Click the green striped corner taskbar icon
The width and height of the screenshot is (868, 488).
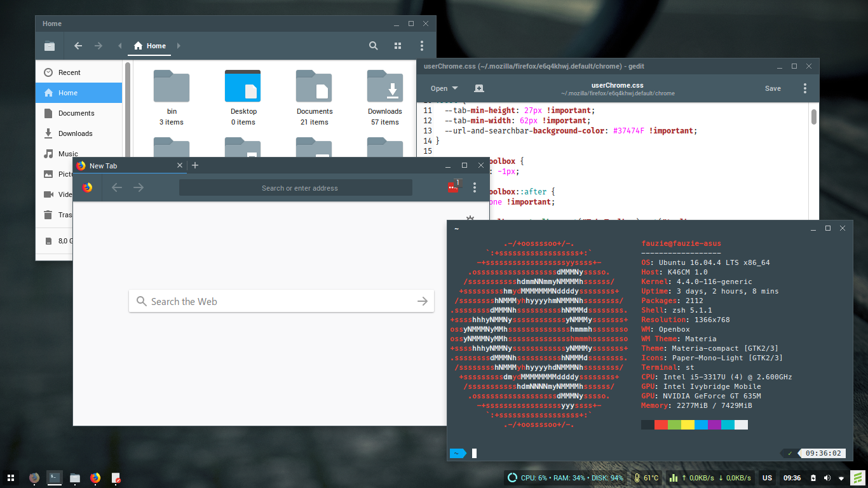[858, 478]
